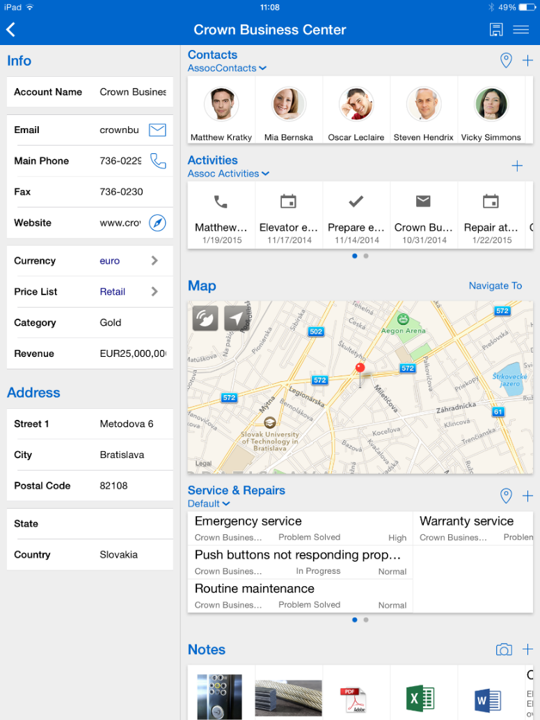This screenshot has height=720, width=540.
Task: Call Main Phone using phone icon
Action: pyautogui.click(x=158, y=161)
